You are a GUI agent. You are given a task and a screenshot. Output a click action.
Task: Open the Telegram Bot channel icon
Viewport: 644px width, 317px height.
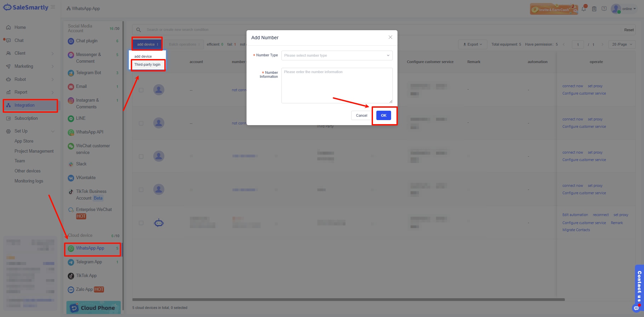pyautogui.click(x=71, y=73)
